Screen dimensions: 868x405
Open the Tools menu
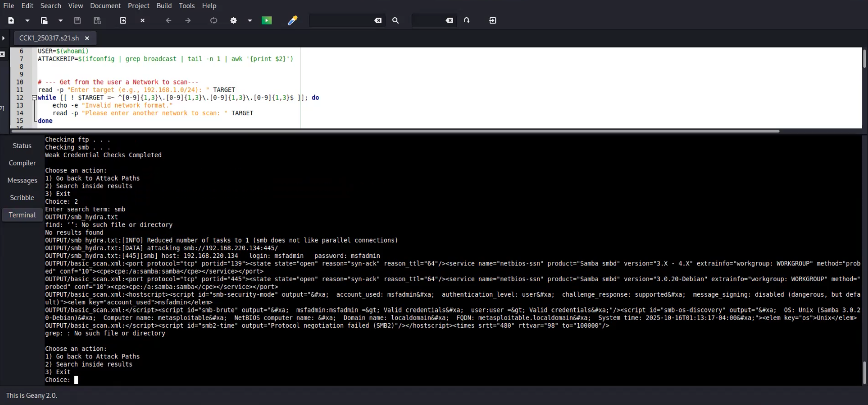point(187,6)
